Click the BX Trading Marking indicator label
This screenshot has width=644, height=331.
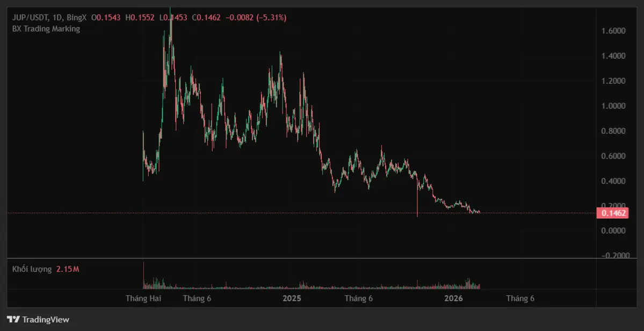[x=46, y=29]
